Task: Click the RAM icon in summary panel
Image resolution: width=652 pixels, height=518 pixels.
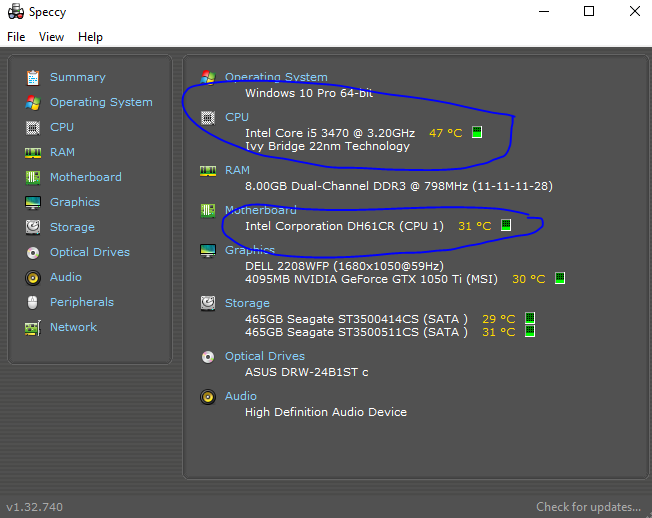Action: pos(208,171)
